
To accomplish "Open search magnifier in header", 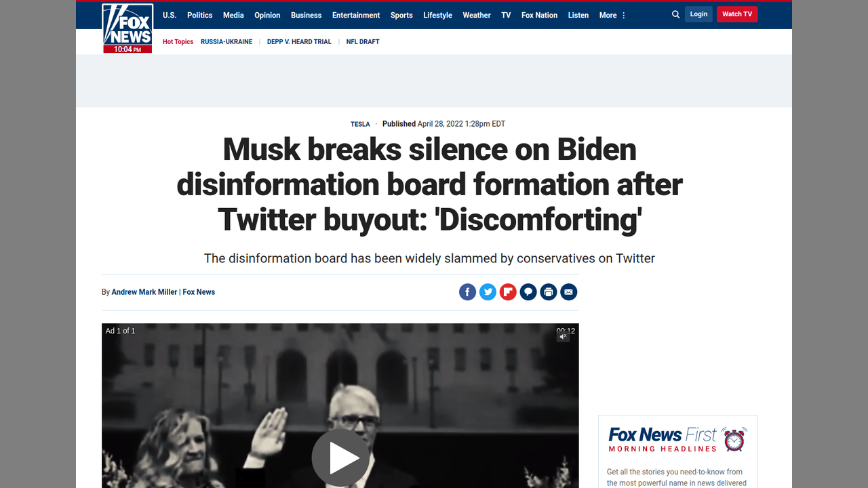I will tap(675, 14).
